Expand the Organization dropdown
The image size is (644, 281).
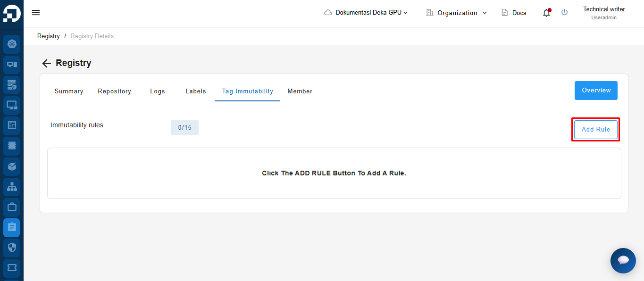(x=456, y=13)
